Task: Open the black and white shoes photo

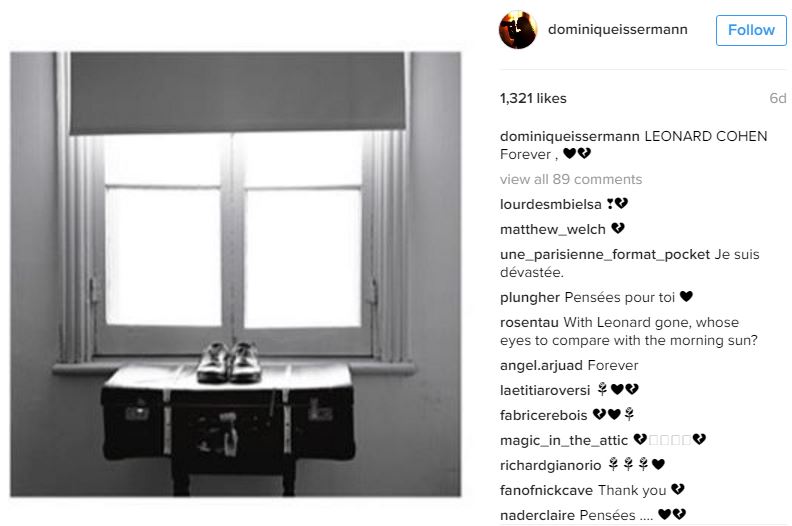Action: (235, 274)
